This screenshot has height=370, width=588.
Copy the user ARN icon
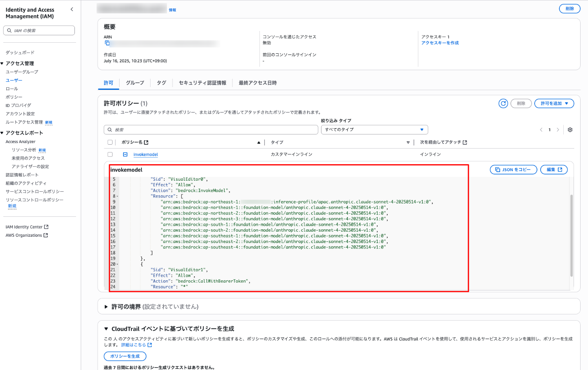pyautogui.click(x=107, y=43)
